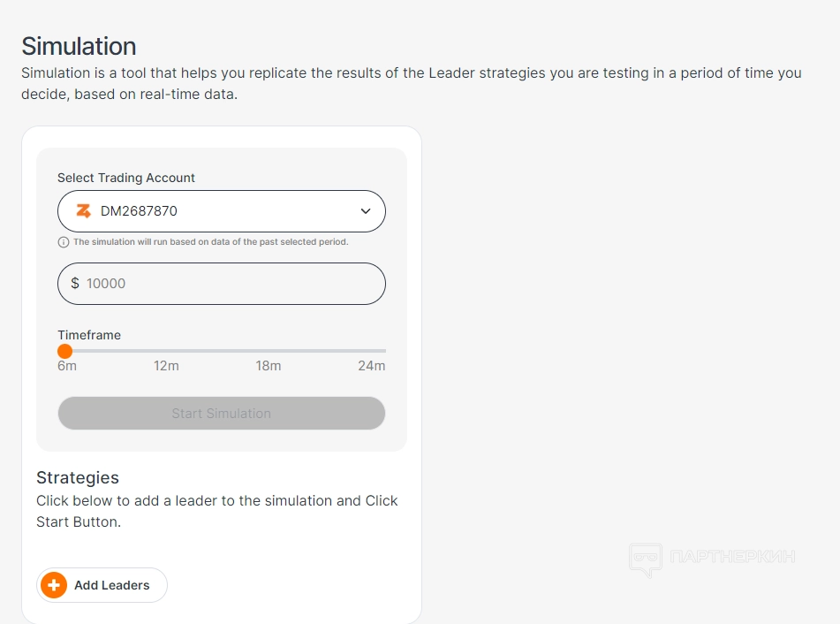This screenshot has width=840, height=624.
Task: Click the Strategies section heading
Action: [x=78, y=477]
